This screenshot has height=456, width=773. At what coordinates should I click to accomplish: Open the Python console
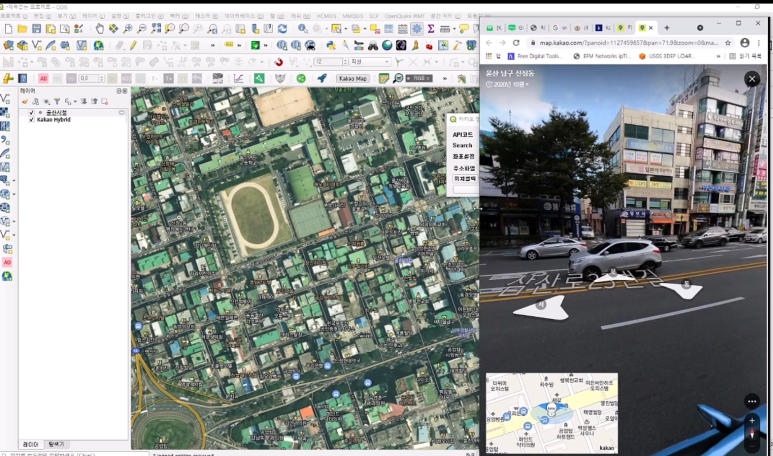coord(331,46)
